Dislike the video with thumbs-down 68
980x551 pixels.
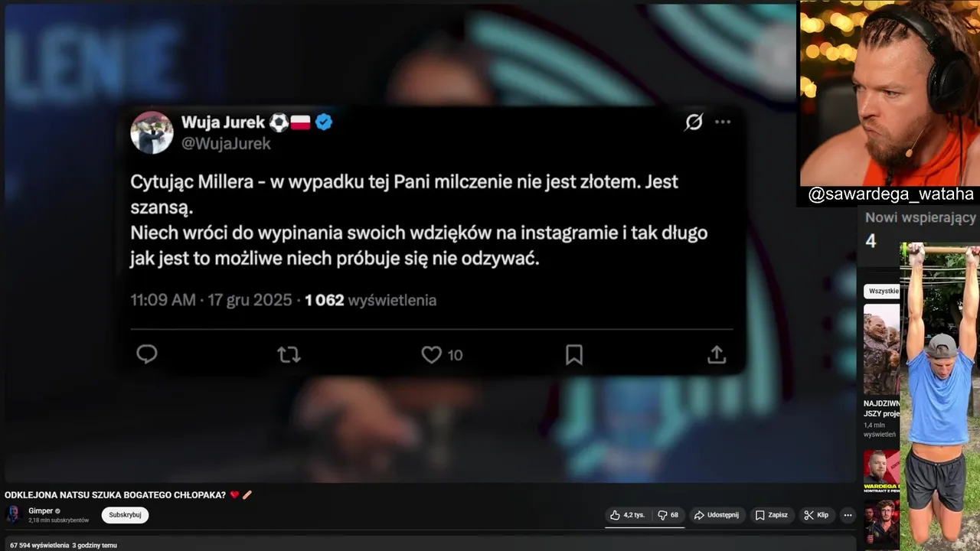(668, 515)
